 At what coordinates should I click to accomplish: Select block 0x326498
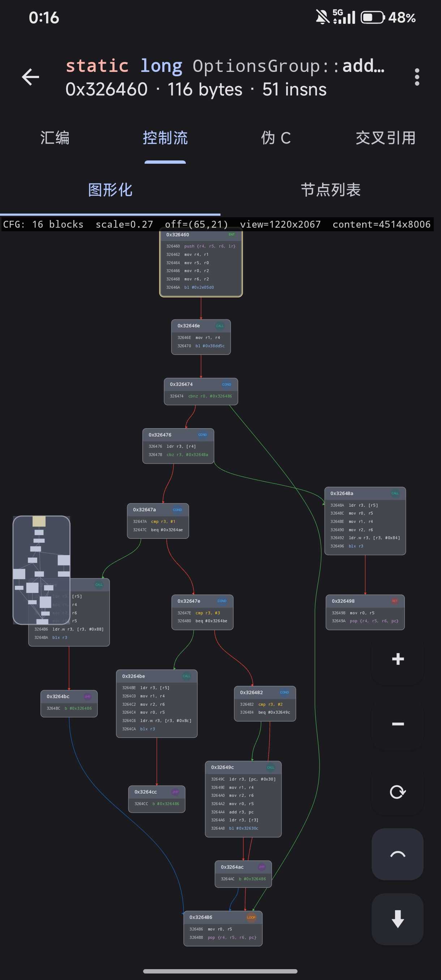[365, 612]
